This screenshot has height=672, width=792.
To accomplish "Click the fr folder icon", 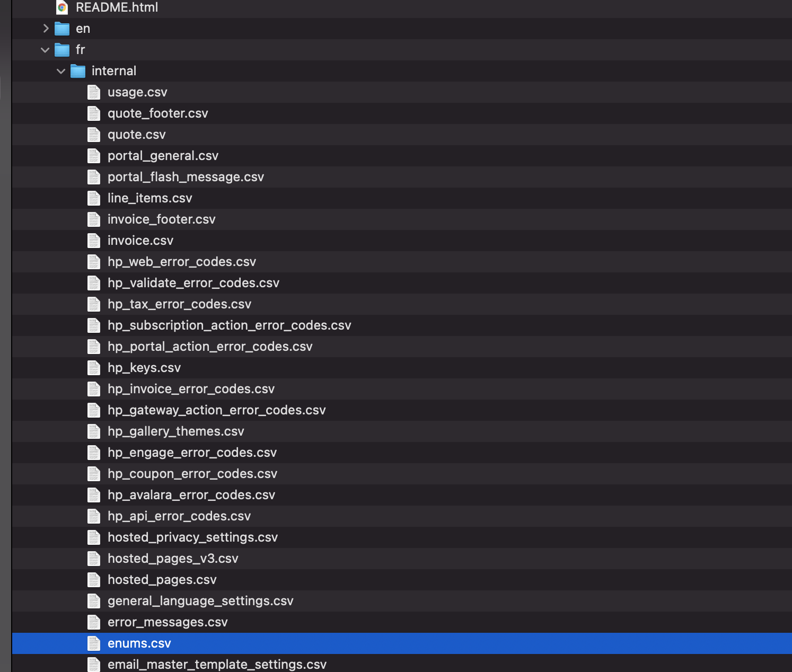I will [x=62, y=50].
